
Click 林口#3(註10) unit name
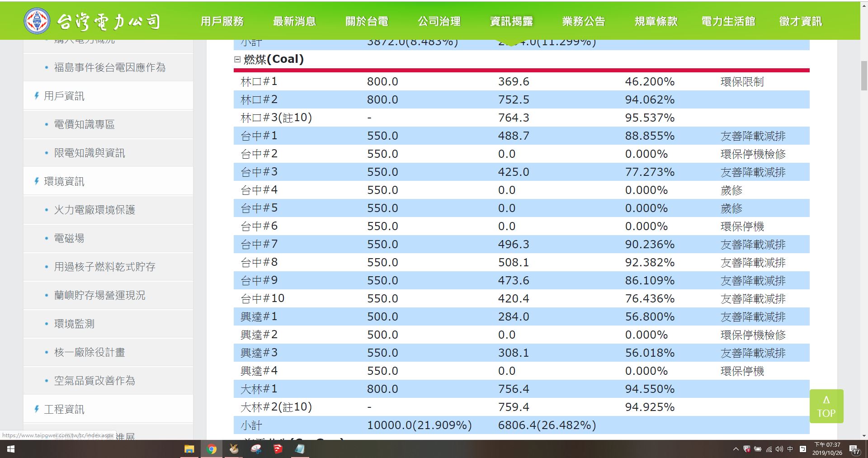276,118
